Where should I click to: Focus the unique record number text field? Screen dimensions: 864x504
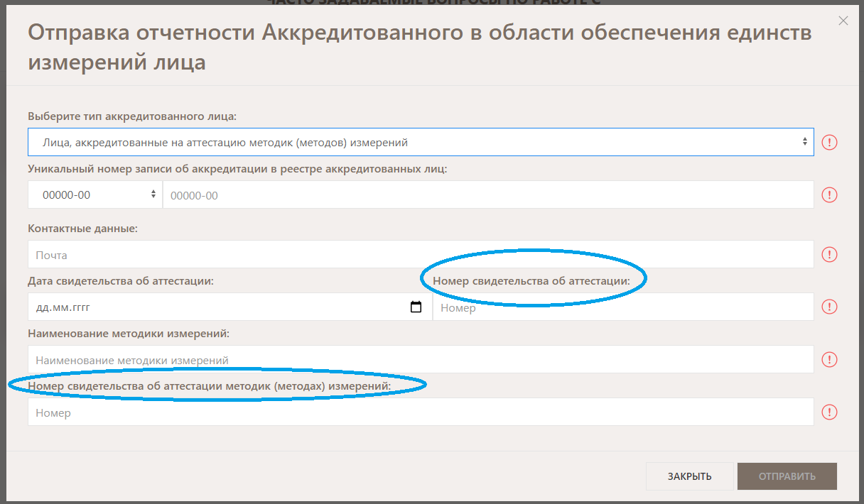point(487,195)
